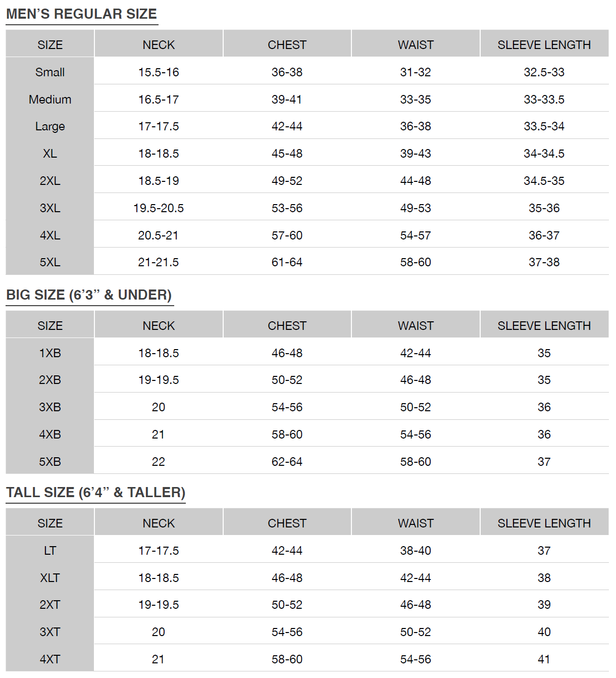Click neck value 22 in the 5XB row

[159, 462]
